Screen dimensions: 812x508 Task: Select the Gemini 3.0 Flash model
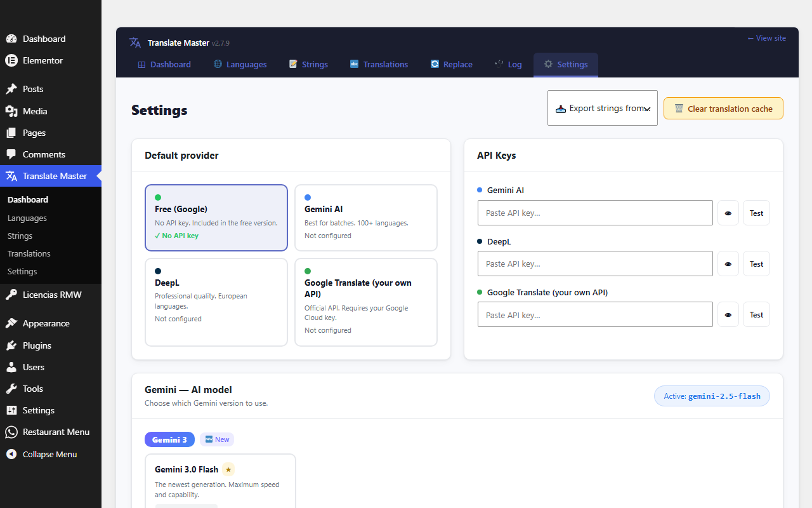[x=220, y=481]
